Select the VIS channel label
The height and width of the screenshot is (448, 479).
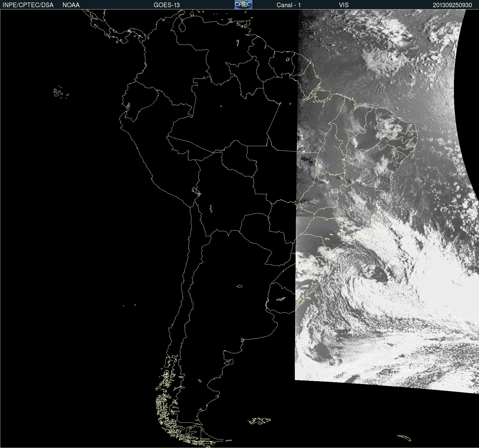point(344,5)
